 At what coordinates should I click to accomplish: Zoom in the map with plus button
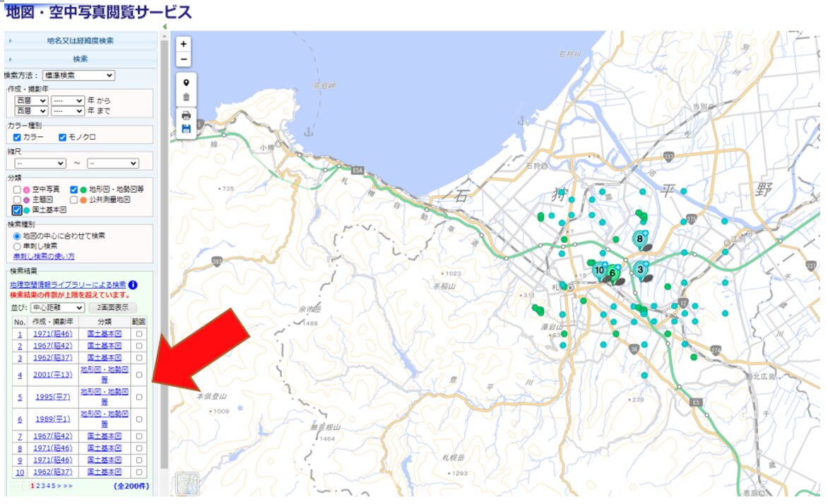184,44
